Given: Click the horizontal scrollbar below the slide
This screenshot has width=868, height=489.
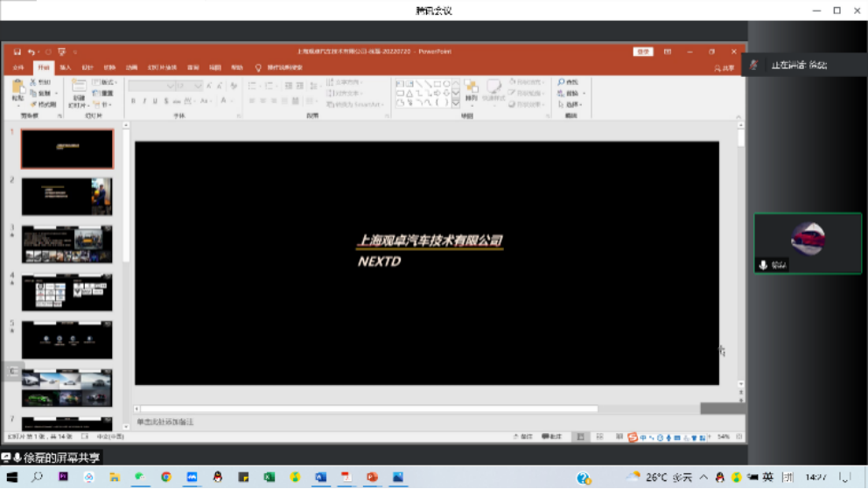Looking at the screenshot, I should (x=368, y=409).
